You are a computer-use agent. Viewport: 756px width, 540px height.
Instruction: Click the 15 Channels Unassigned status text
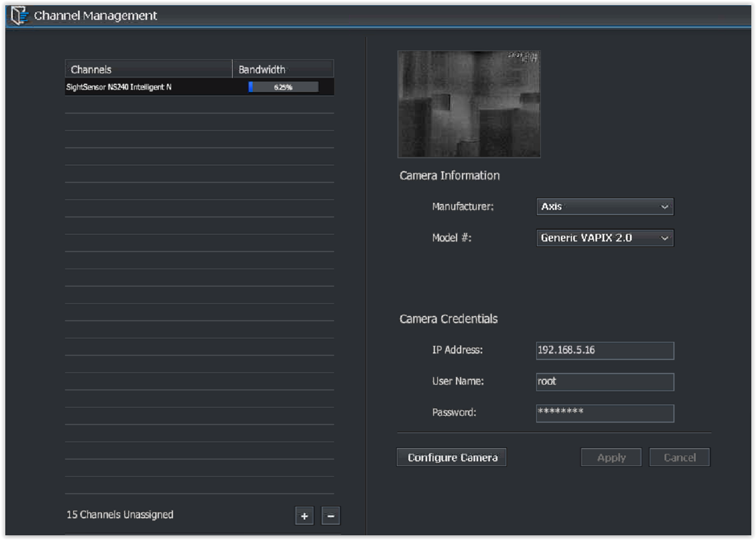pos(120,515)
